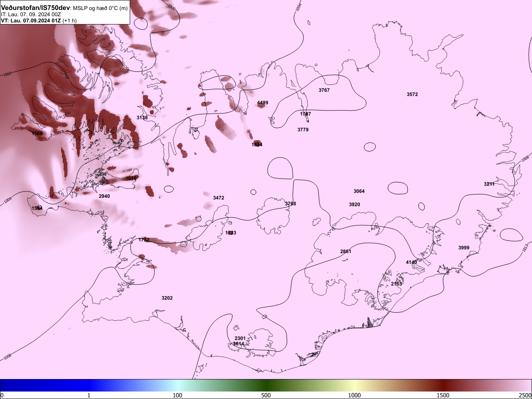Screen dimensions: 532x399
Task: Click the 2940 value on the map
Action: (x=104, y=196)
